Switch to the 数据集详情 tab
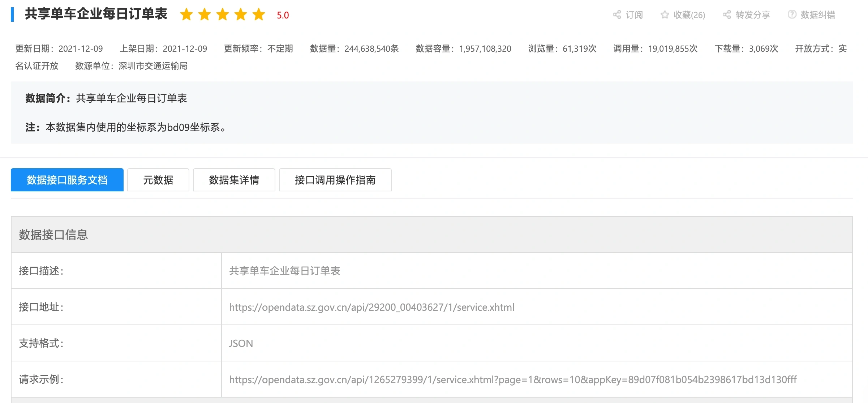 pyautogui.click(x=234, y=180)
